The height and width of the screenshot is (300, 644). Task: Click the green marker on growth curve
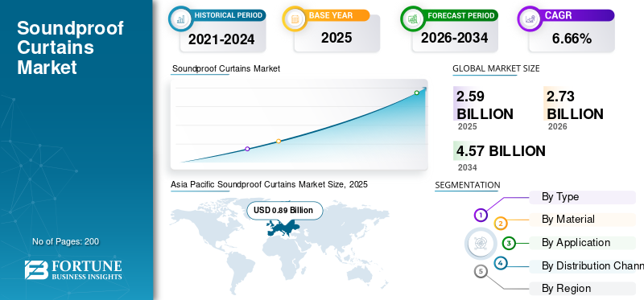click(416, 92)
